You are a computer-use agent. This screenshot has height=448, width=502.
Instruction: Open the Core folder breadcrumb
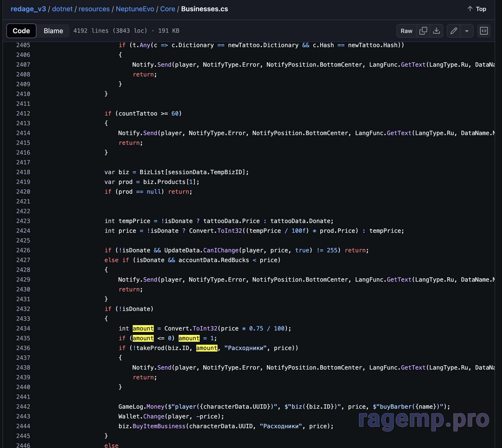pos(167,9)
